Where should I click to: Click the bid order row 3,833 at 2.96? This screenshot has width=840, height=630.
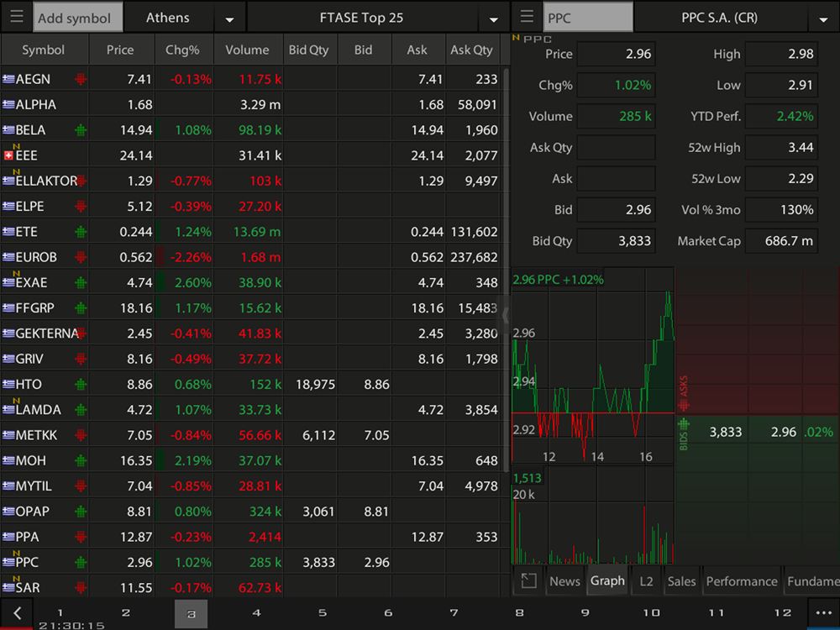tap(758, 432)
